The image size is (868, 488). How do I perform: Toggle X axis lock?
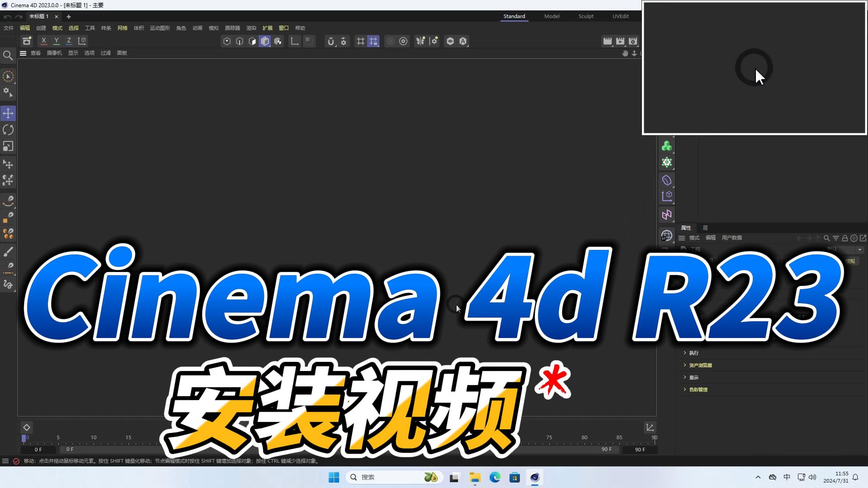coord(43,41)
